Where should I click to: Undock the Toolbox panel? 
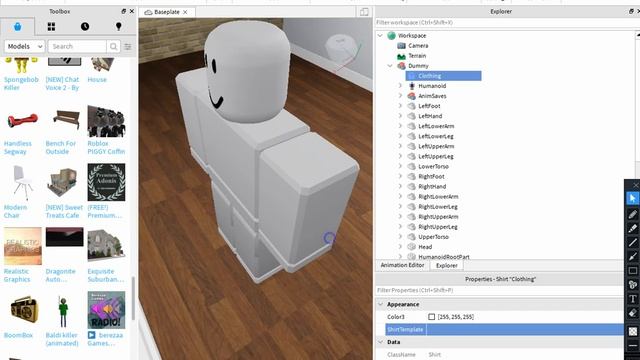pyautogui.click(x=124, y=11)
